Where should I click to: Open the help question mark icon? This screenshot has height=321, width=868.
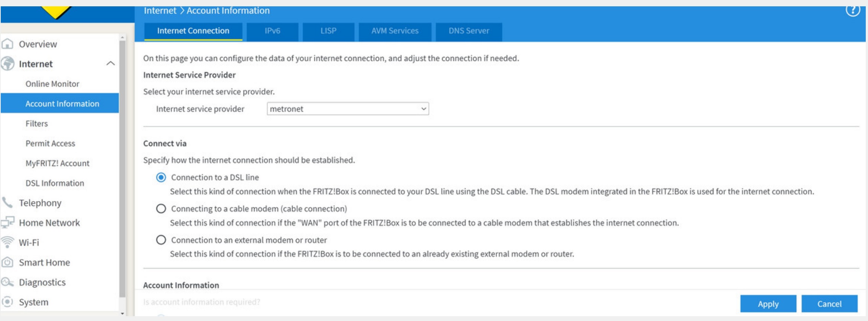coord(852,10)
